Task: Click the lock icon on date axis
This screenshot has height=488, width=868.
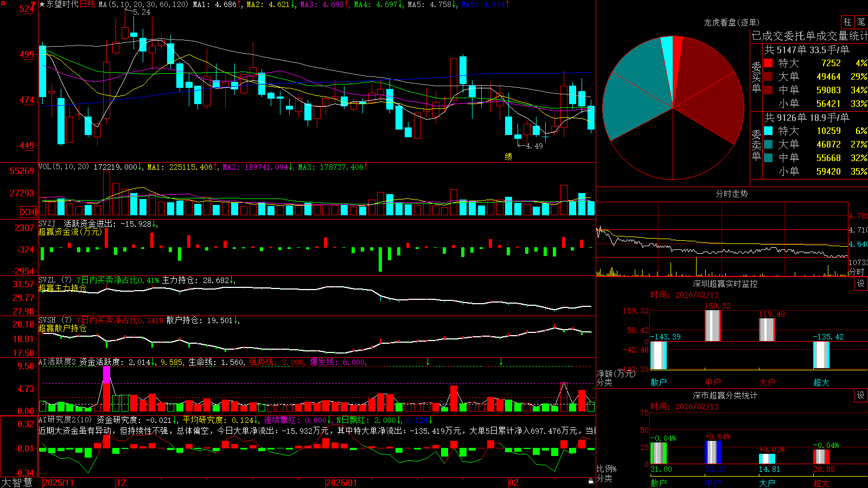Action: coord(591,481)
